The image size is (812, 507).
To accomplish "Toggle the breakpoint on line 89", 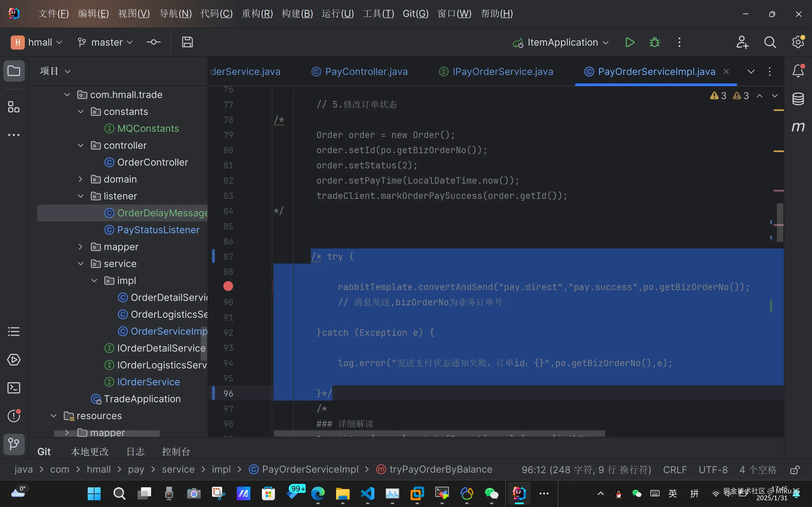I will [x=228, y=286].
